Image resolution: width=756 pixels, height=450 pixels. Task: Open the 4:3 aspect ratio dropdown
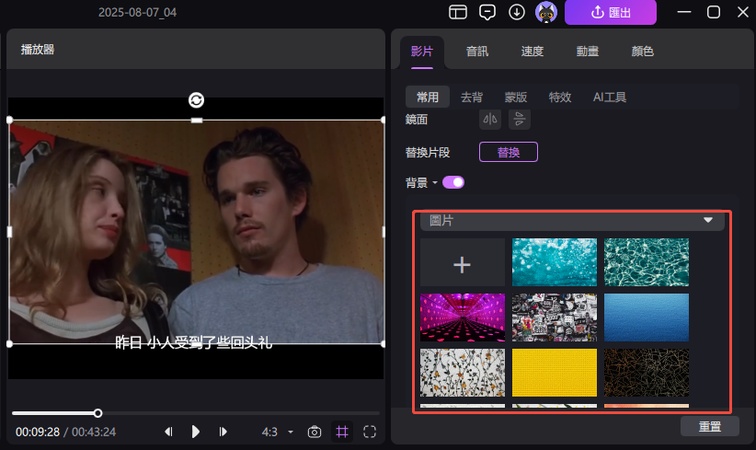point(277,432)
